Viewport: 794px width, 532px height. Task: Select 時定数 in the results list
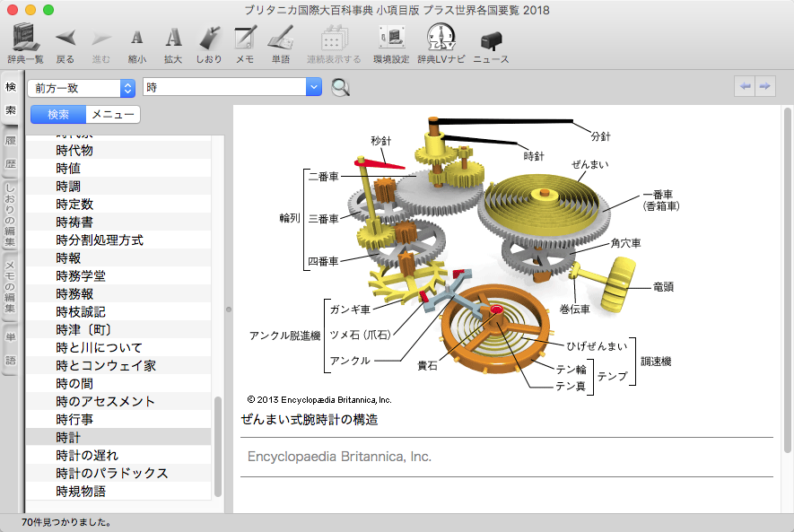point(118,204)
